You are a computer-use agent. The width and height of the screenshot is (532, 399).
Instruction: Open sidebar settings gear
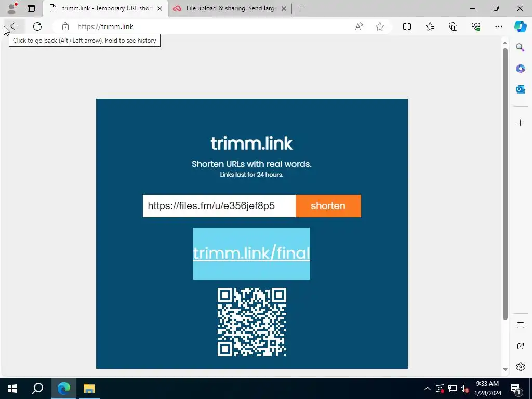point(521,367)
